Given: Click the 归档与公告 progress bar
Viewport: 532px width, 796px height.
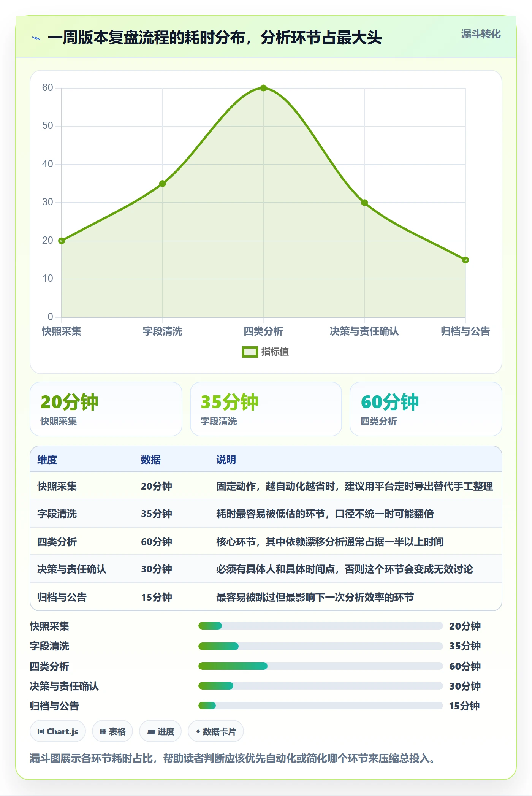Looking at the screenshot, I should point(320,706).
